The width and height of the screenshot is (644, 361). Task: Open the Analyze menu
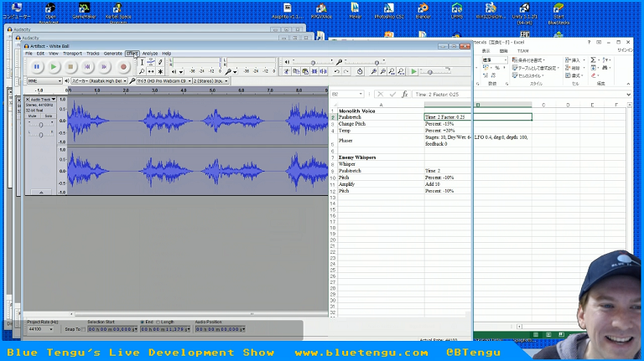coord(150,54)
